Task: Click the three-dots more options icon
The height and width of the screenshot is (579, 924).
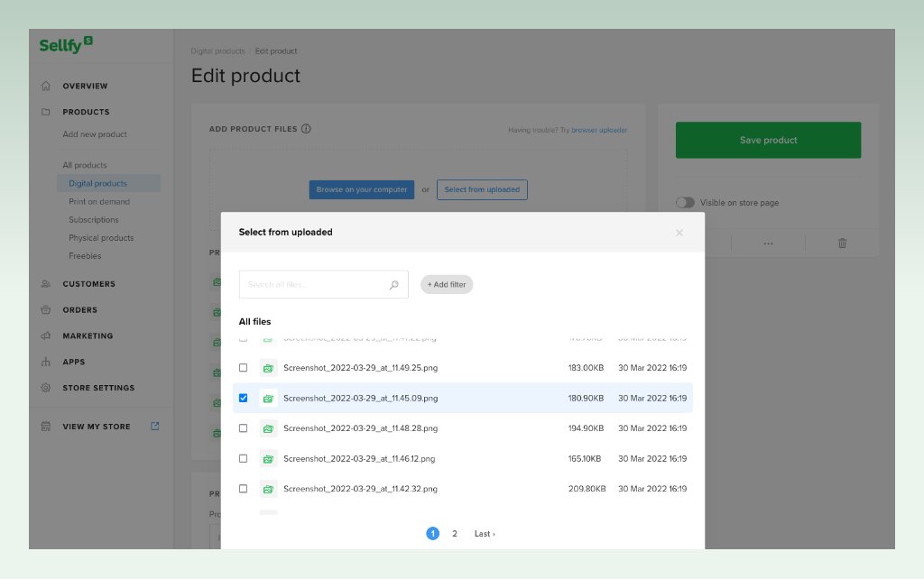Action: 768,244
